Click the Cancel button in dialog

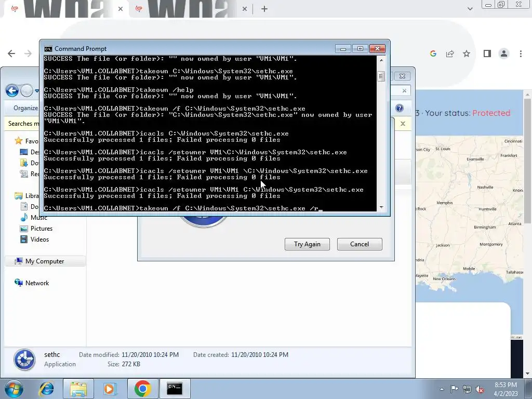pos(360,244)
